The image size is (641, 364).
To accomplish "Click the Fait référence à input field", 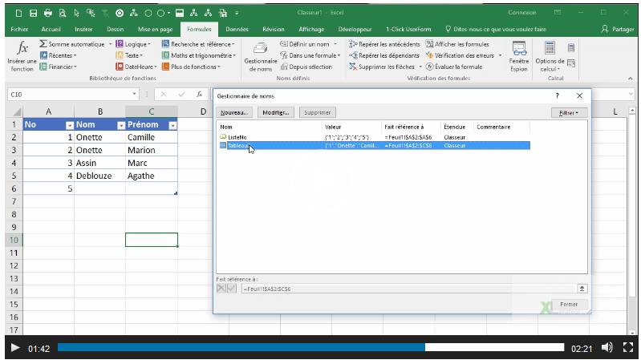I will pos(409,289).
